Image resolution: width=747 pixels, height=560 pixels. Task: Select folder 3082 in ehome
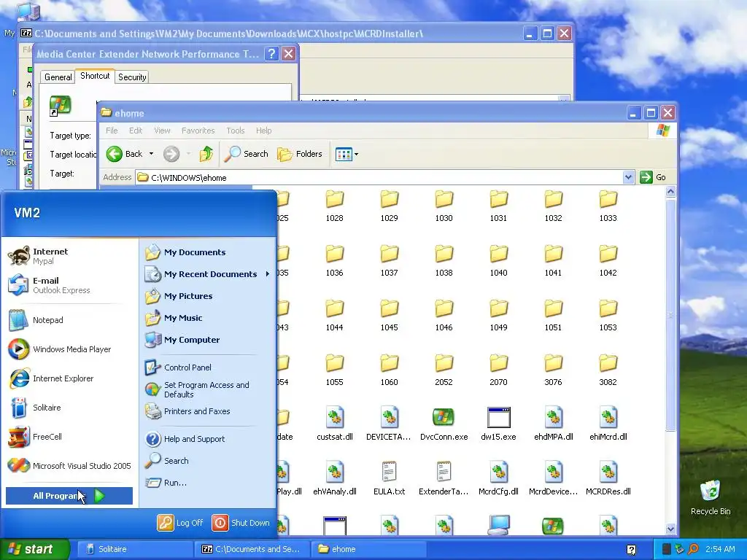coord(608,370)
